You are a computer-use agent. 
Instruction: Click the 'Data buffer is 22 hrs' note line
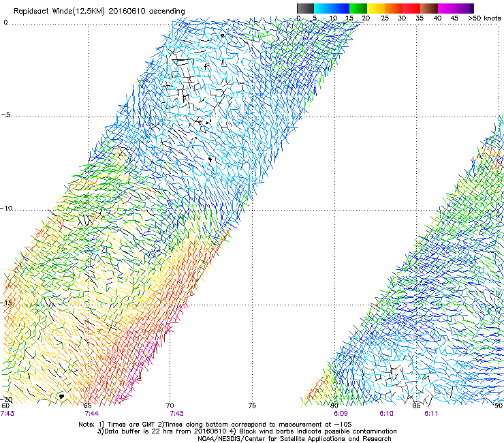click(x=247, y=431)
